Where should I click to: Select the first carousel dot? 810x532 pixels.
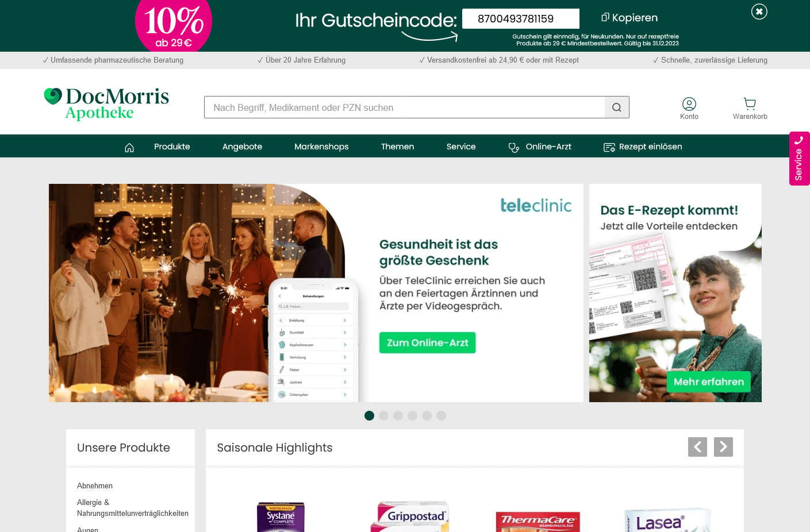coord(369,415)
